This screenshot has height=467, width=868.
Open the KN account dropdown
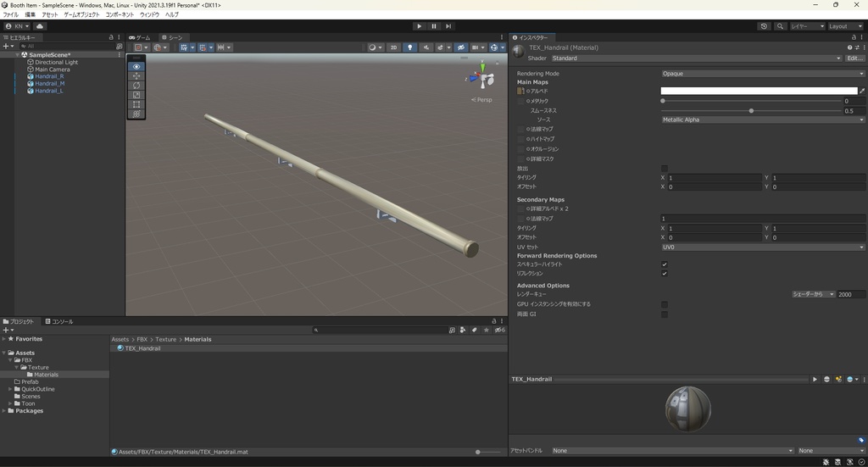(x=17, y=26)
